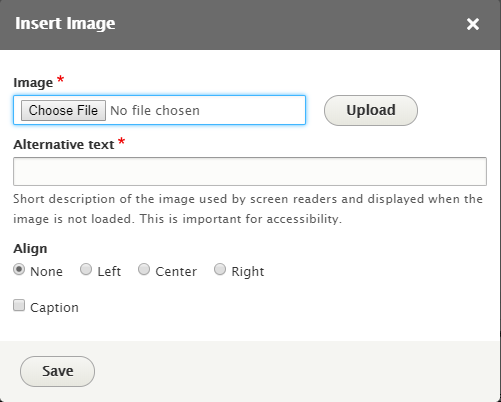Save the image settings
The width and height of the screenshot is (501, 402).
pos(57,371)
